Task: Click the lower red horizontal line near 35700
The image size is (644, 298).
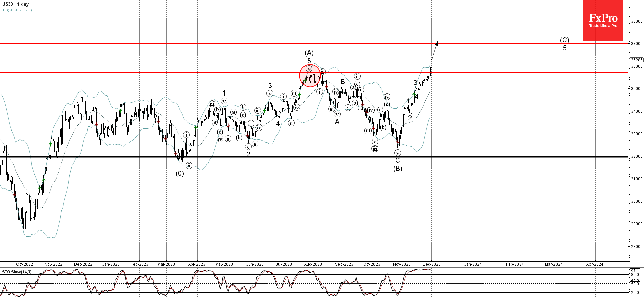Action: click(314, 72)
